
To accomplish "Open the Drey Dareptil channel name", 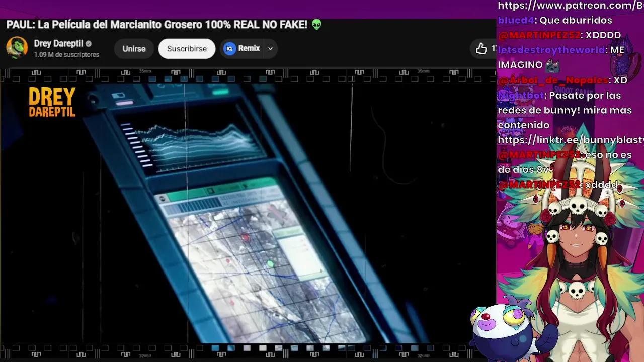I will tap(58, 44).
